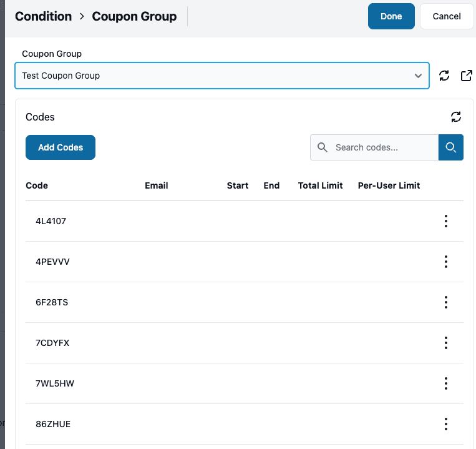Cancel the coupon group condition
476x449 pixels.
tap(447, 16)
